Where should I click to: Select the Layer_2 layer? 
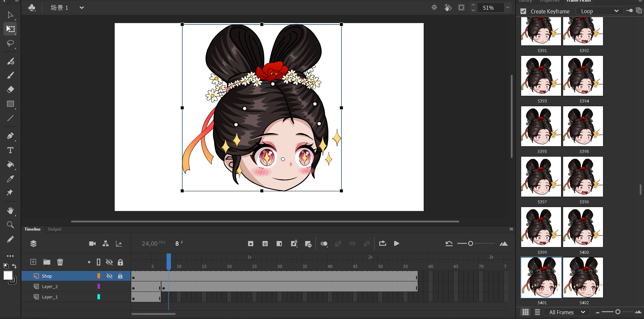[x=50, y=286]
